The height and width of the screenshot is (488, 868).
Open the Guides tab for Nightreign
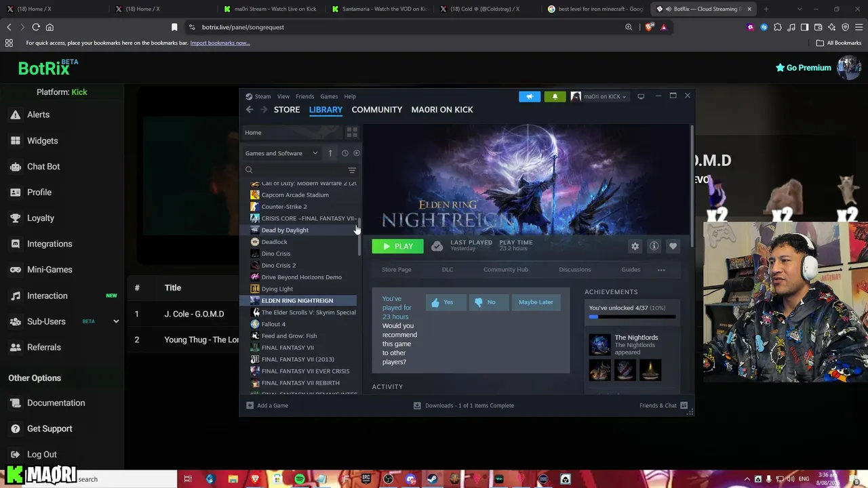click(631, 270)
